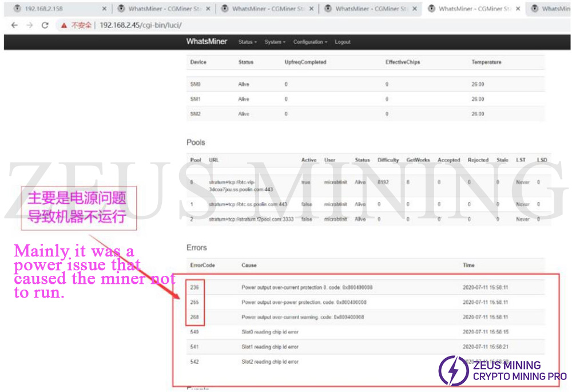Click the browser forward arrow

pyautogui.click(x=30, y=25)
